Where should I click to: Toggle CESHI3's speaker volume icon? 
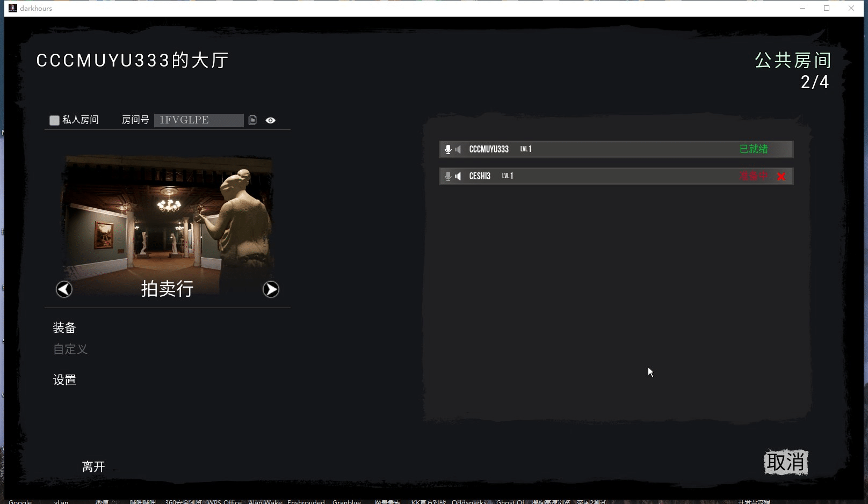point(458,176)
